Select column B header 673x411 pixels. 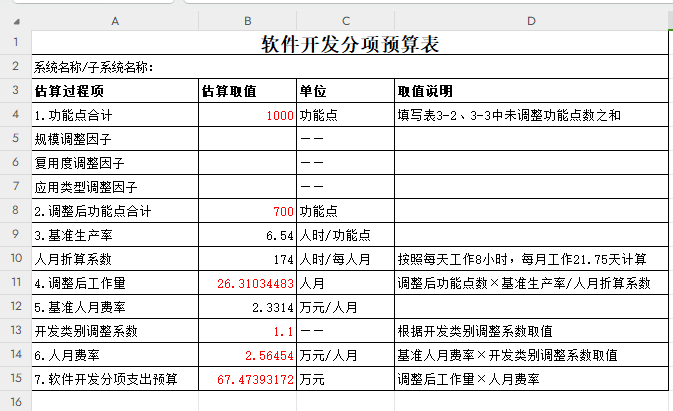248,21
